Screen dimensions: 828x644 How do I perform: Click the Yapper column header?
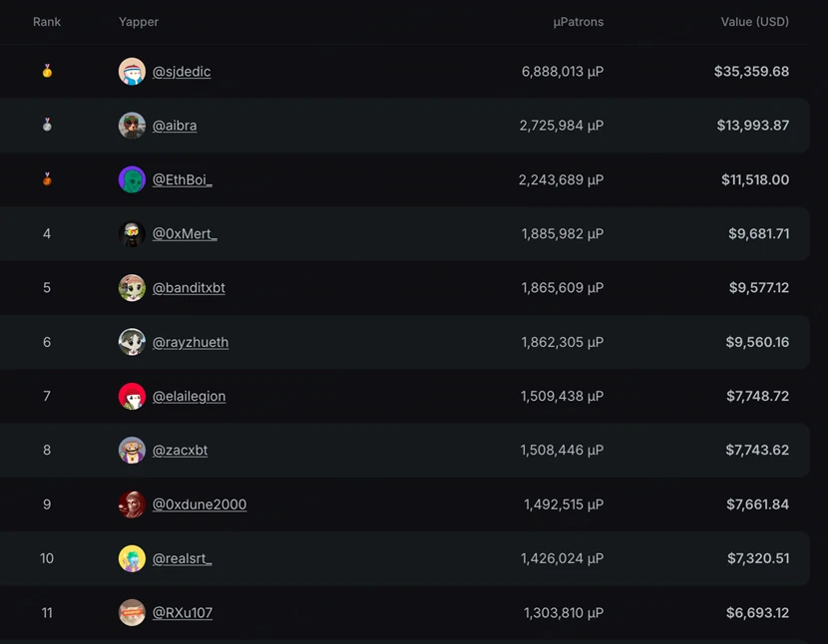coord(138,21)
